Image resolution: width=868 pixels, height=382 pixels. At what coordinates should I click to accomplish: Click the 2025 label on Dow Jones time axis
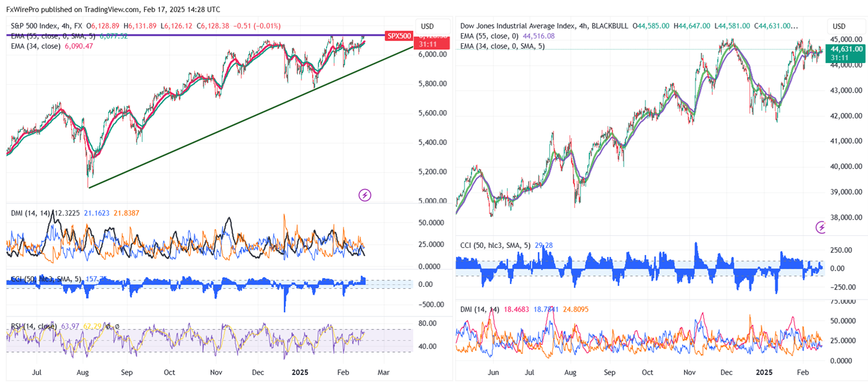(765, 372)
